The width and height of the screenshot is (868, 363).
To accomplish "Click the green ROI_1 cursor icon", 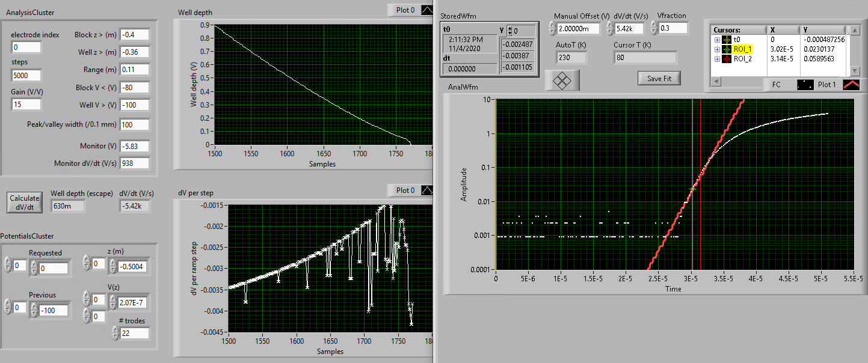I will (x=727, y=49).
